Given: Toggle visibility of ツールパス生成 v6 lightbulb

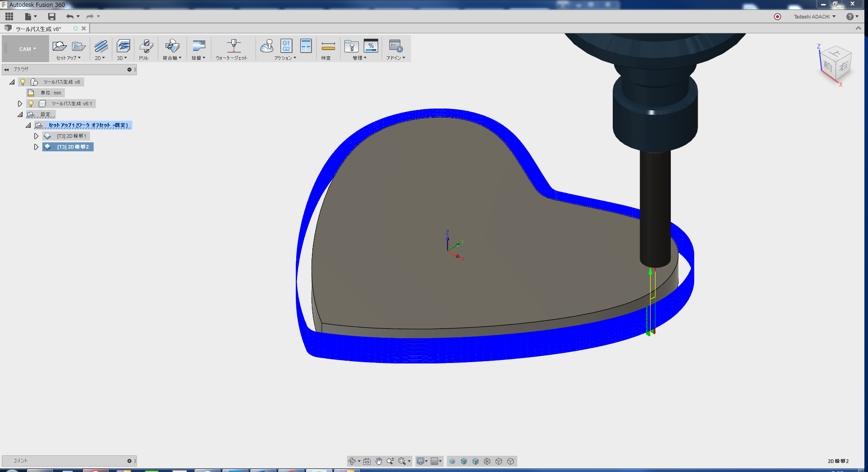Looking at the screenshot, I should 23,82.
